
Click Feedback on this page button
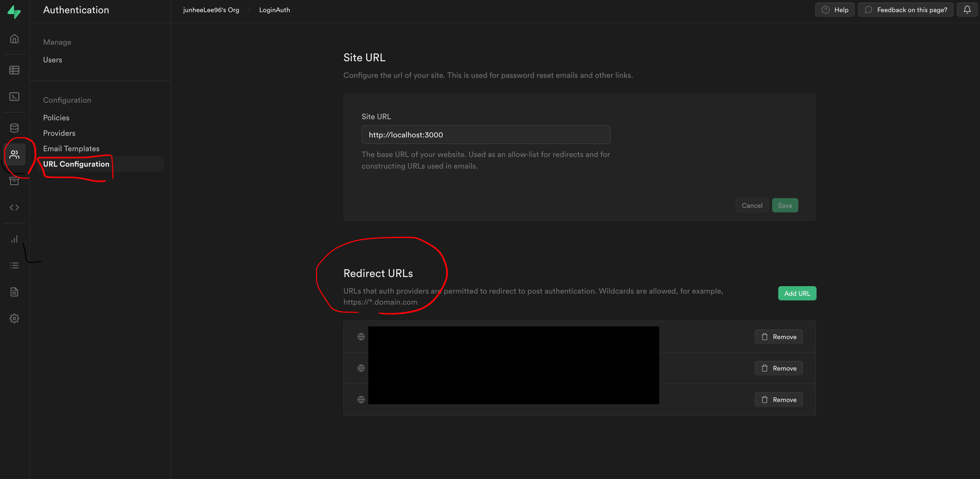pyautogui.click(x=905, y=10)
